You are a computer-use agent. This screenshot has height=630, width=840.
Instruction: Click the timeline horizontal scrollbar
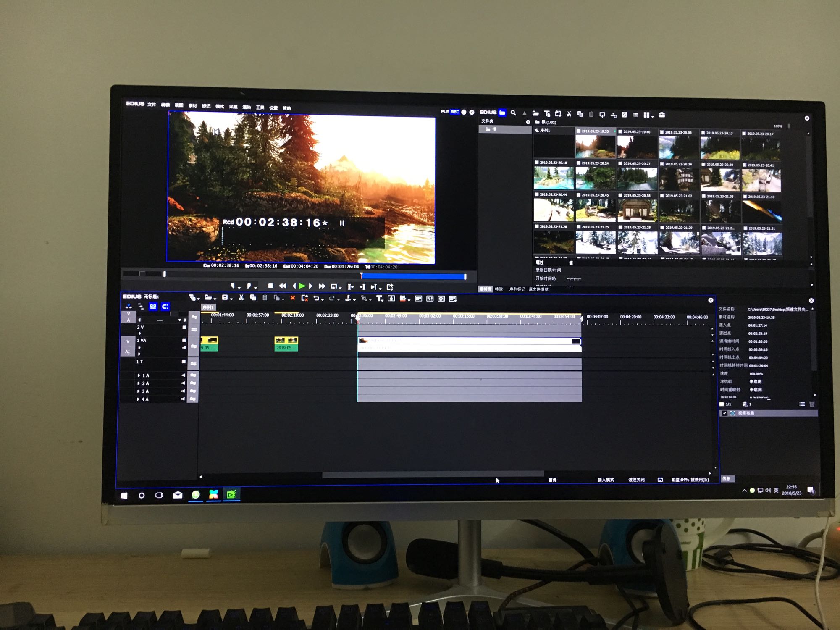[433, 474]
